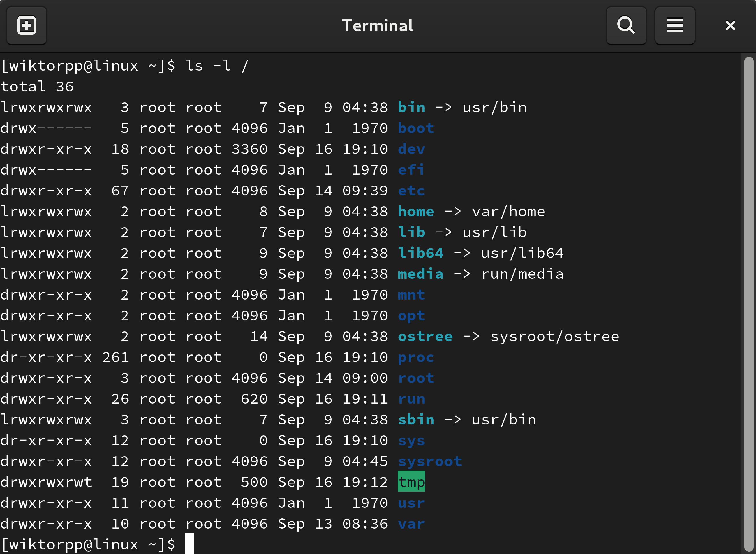Click the sbin symlink name
The width and height of the screenshot is (756, 554).
pos(416,420)
